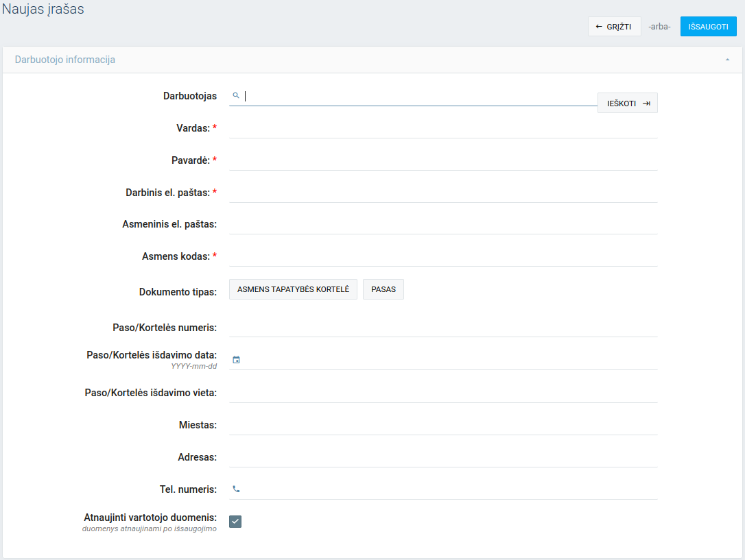This screenshot has height=560, width=745.
Task: Focus the Adresas text field
Action: (x=442, y=457)
